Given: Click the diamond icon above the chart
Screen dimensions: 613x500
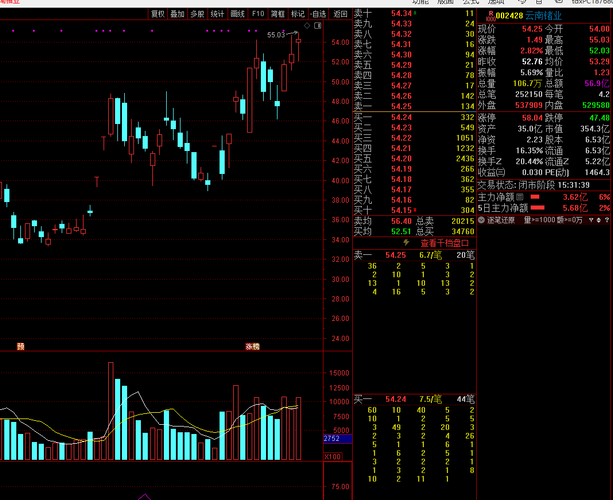Looking at the screenshot, I should point(307,26).
